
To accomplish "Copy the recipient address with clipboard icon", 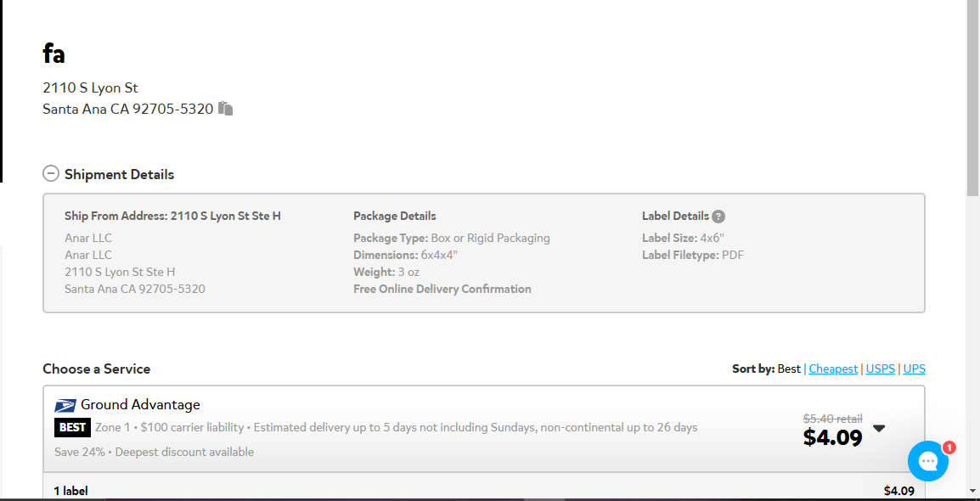I will click(x=226, y=109).
